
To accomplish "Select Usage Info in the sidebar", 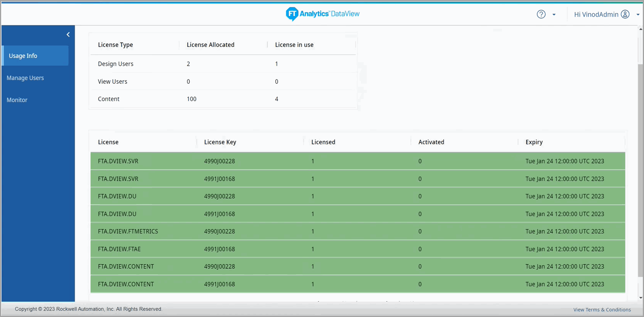I will [35, 56].
